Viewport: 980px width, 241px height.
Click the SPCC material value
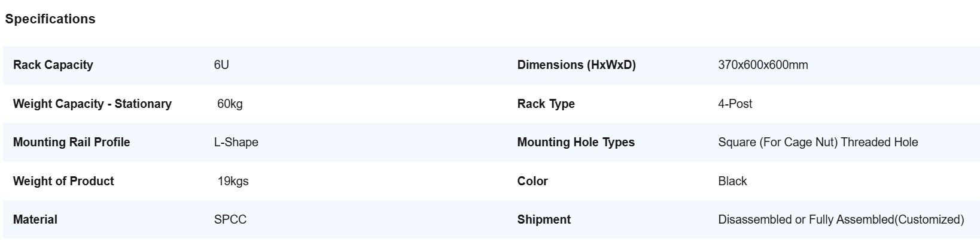(x=230, y=219)
